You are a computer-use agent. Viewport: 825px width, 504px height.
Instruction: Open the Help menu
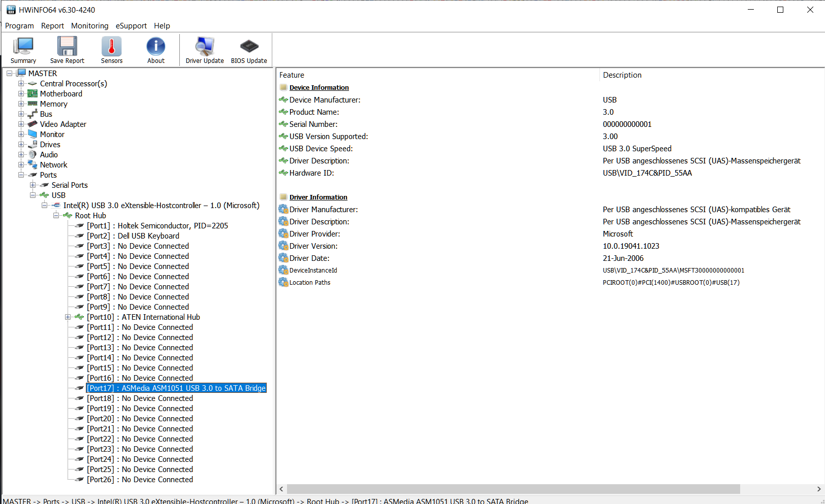coord(162,26)
